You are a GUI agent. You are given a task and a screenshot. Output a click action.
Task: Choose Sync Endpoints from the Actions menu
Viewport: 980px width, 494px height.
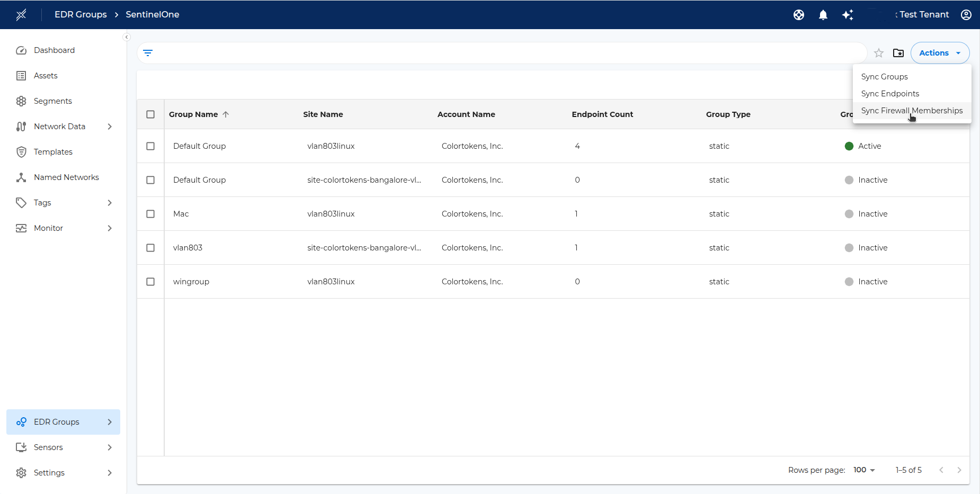click(x=890, y=93)
